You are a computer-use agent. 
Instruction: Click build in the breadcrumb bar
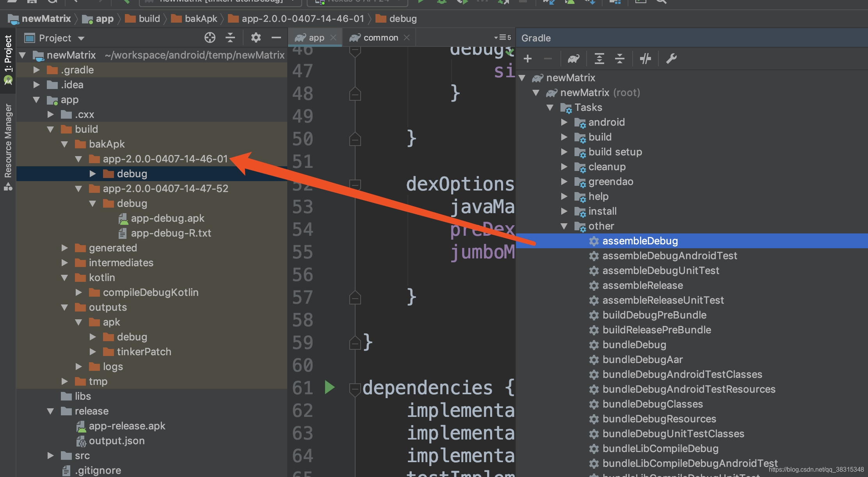142,18
